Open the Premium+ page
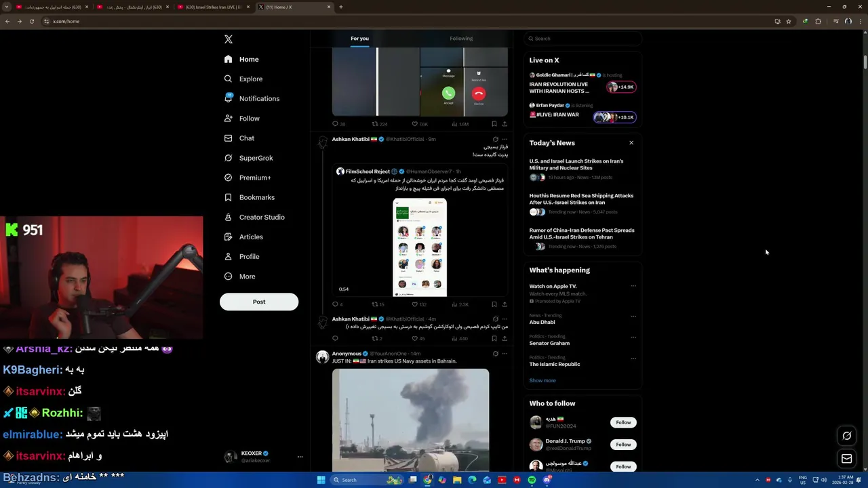This screenshot has height=488, width=868. point(248,178)
